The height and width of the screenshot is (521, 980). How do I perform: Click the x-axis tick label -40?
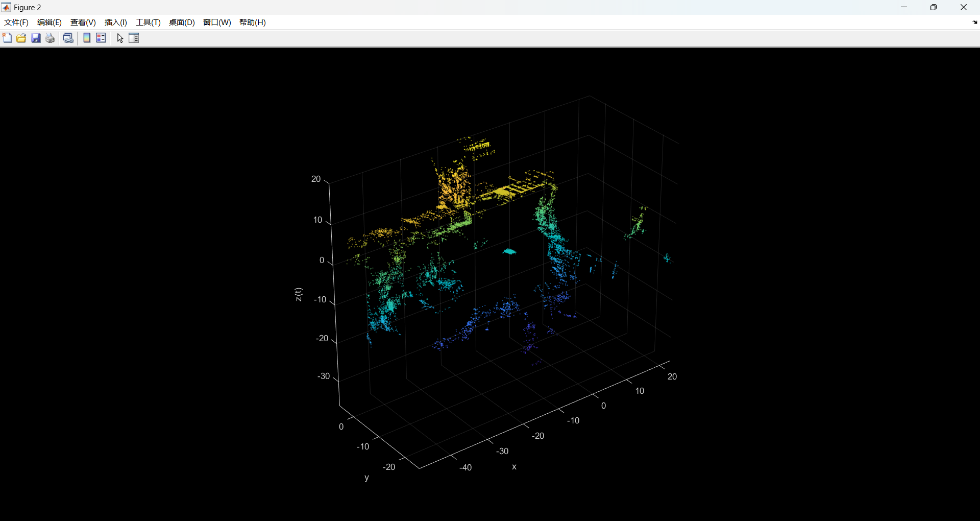465,467
